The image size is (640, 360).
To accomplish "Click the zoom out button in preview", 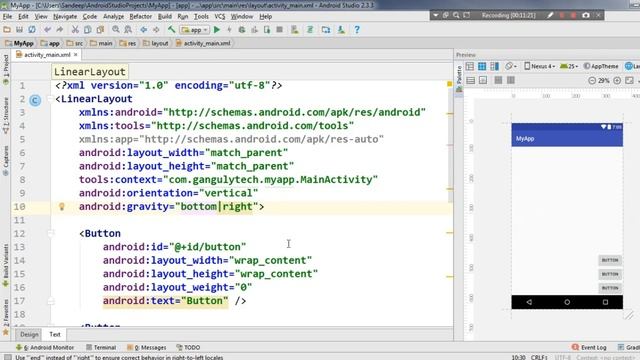I will [x=592, y=80].
